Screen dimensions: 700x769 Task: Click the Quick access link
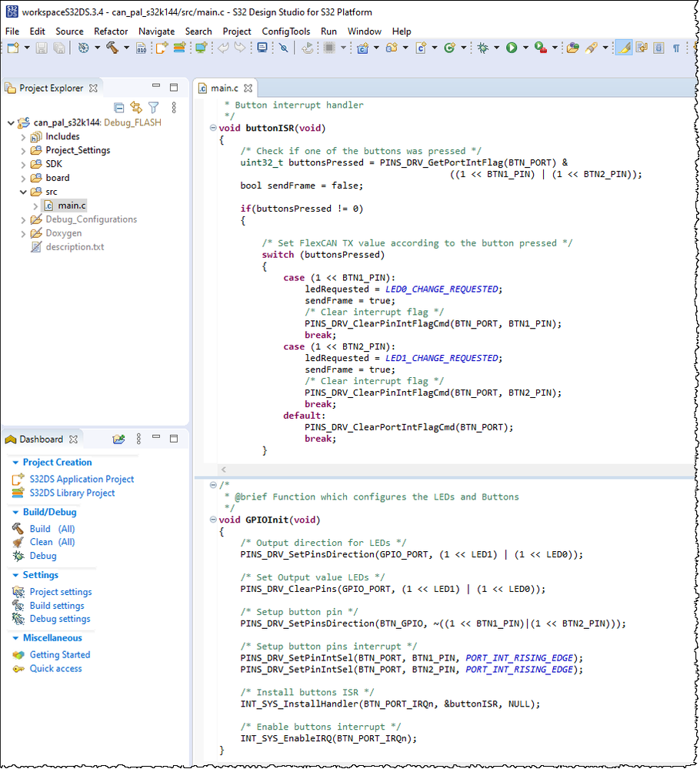55,668
